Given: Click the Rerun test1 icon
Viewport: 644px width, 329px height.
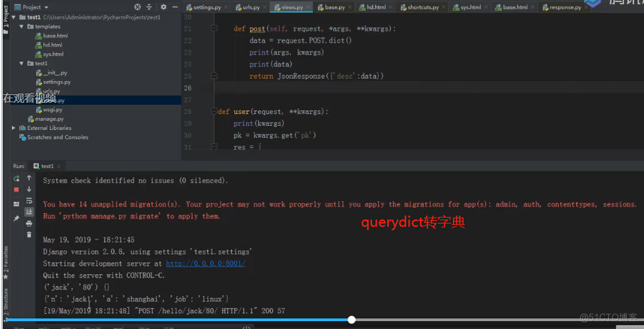Looking at the screenshot, I should point(16,179).
